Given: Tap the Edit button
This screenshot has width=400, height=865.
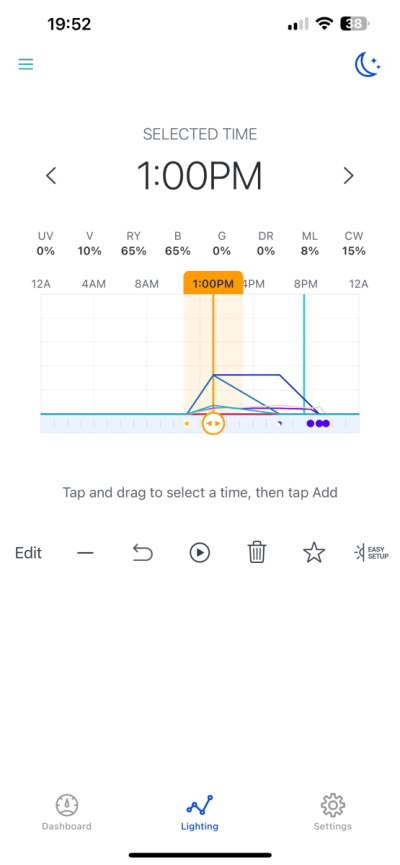Looking at the screenshot, I should pos(29,553).
